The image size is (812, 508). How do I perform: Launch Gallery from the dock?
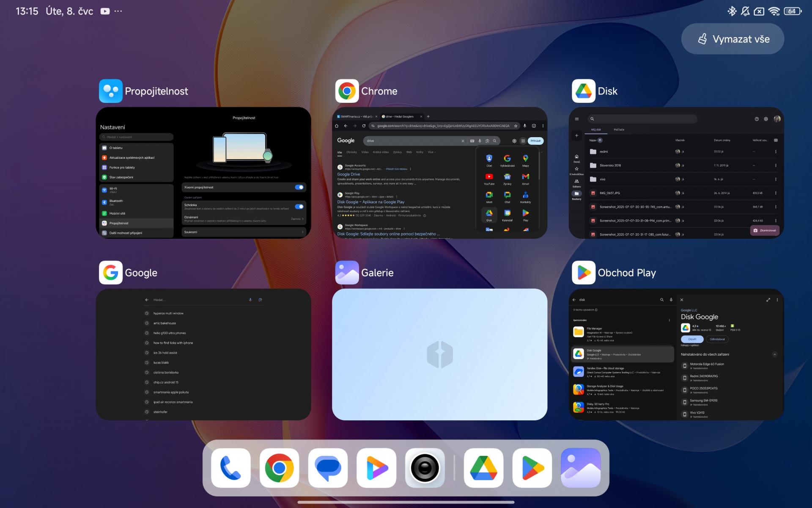pyautogui.click(x=581, y=468)
